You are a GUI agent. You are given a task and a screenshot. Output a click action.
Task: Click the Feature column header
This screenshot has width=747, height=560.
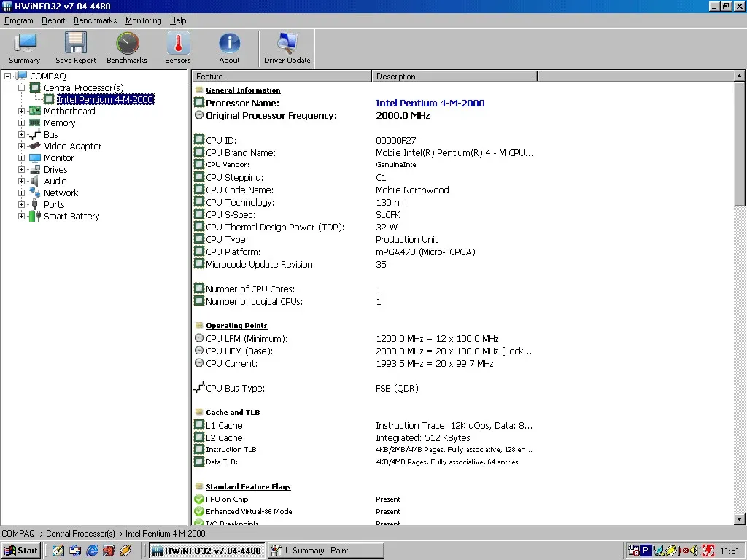[x=282, y=76]
